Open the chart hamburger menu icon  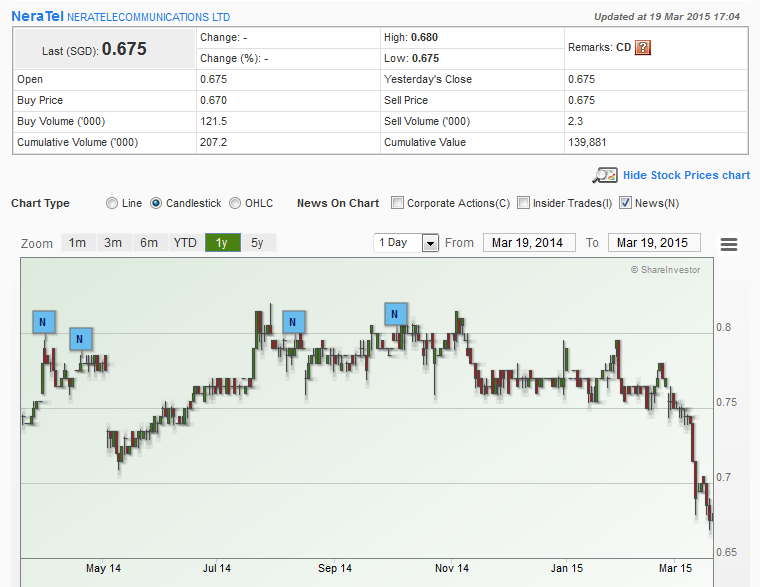click(729, 244)
